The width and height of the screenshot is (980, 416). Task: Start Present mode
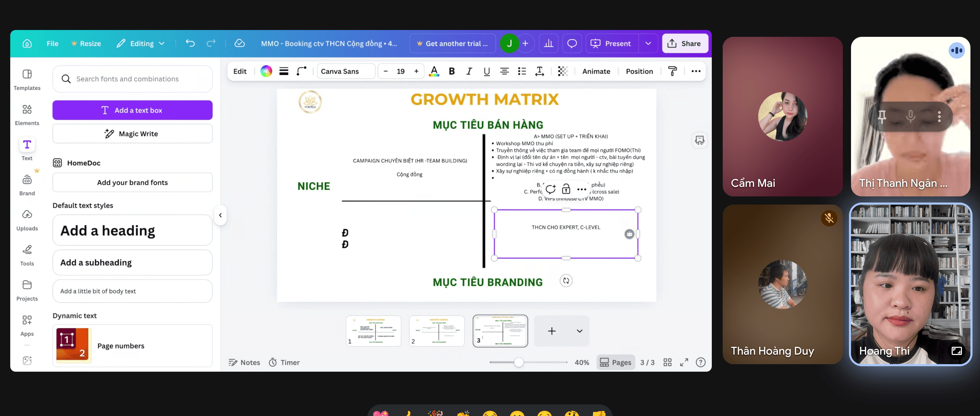611,44
